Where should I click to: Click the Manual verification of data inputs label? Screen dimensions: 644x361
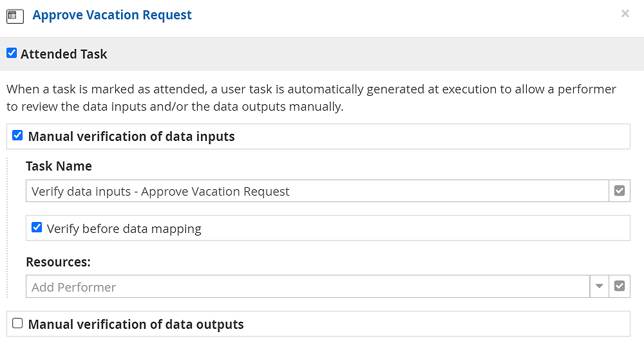pyautogui.click(x=131, y=136)
